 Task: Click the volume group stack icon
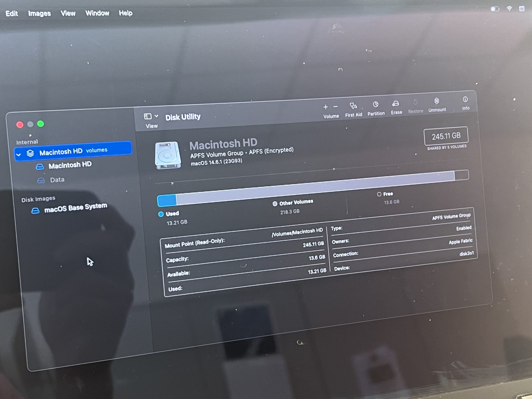tap(30, 153)
